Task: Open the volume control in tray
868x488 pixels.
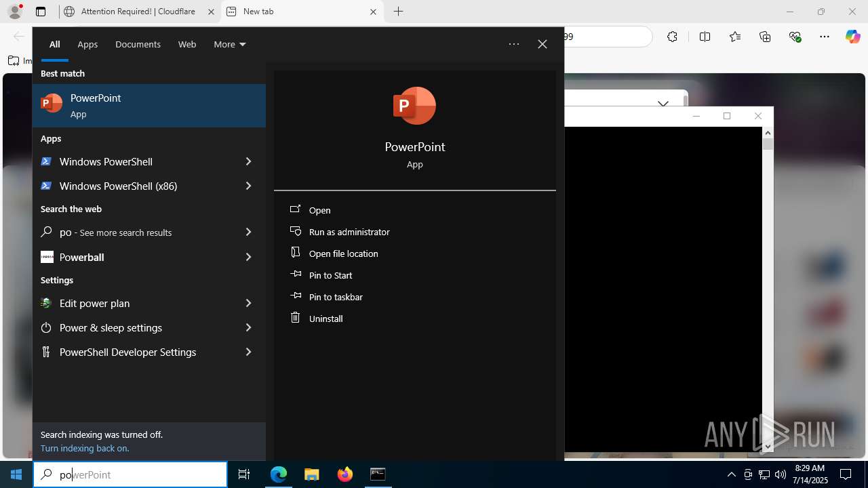Action: tap(780, 474)
